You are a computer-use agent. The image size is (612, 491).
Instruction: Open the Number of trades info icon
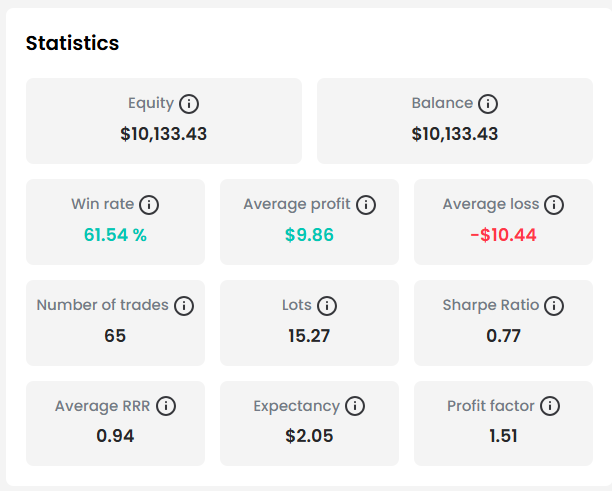pos(184,306)
